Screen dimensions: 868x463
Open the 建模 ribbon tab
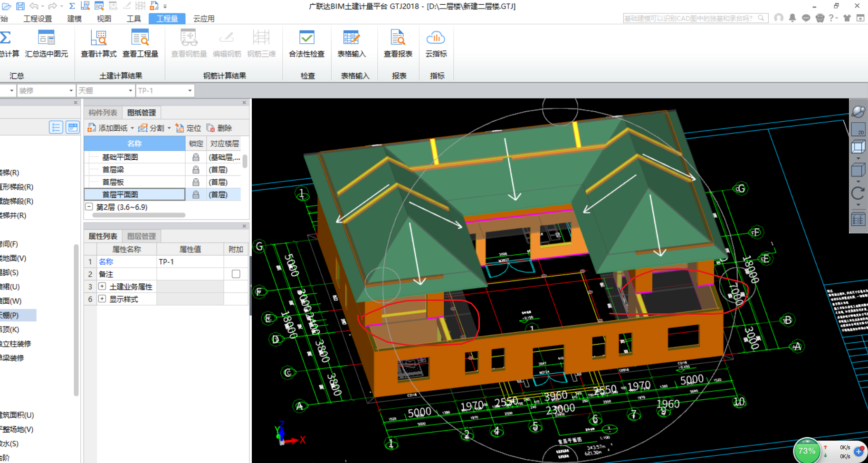(x=75, y=19)
